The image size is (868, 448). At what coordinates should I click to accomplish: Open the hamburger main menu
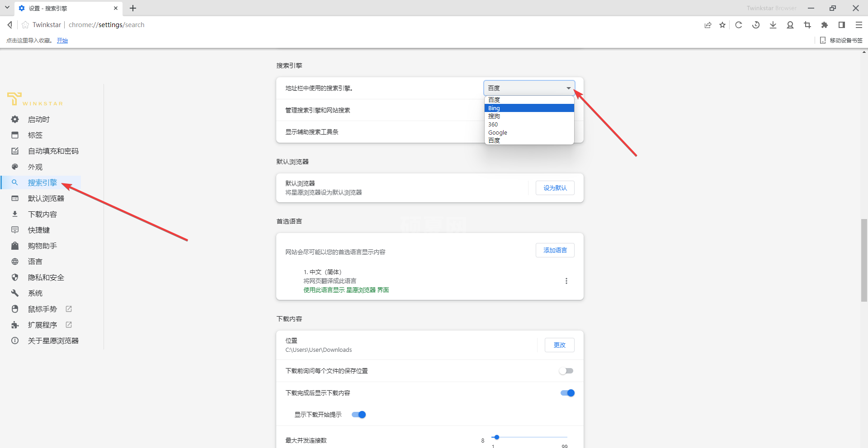coord(859,25)
